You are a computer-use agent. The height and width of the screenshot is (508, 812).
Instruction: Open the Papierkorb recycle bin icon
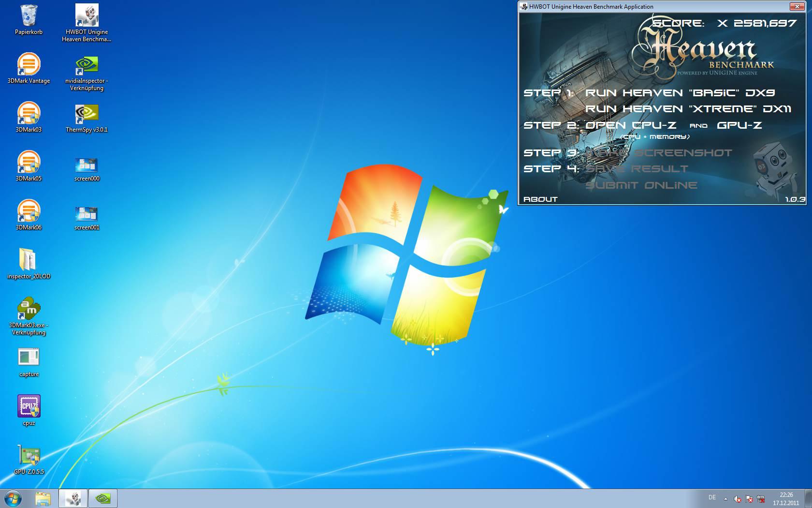(29, 20)
